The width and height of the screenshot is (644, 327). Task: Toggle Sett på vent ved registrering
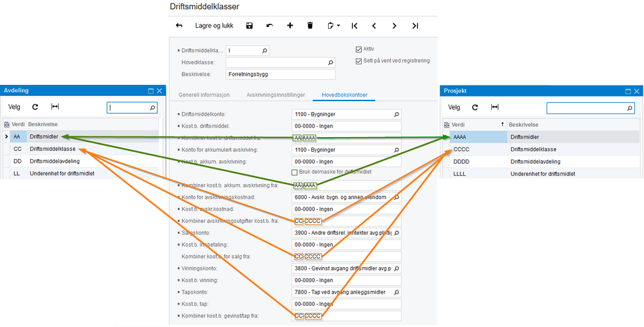click(359, 62)
